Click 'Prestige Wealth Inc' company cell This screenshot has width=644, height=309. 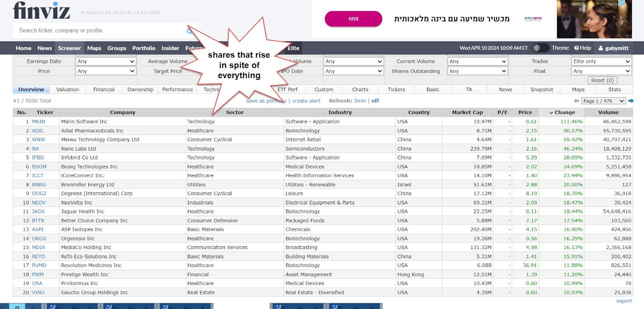123,274
